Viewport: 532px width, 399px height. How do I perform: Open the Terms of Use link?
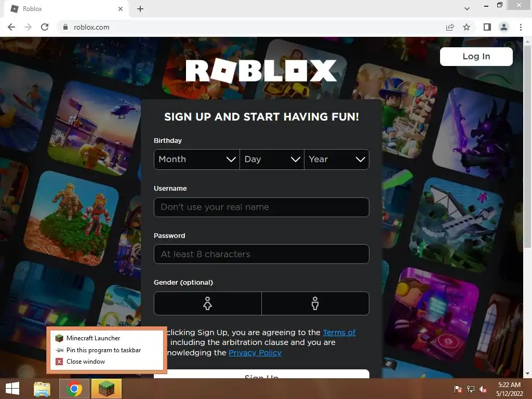pos(339,332)
